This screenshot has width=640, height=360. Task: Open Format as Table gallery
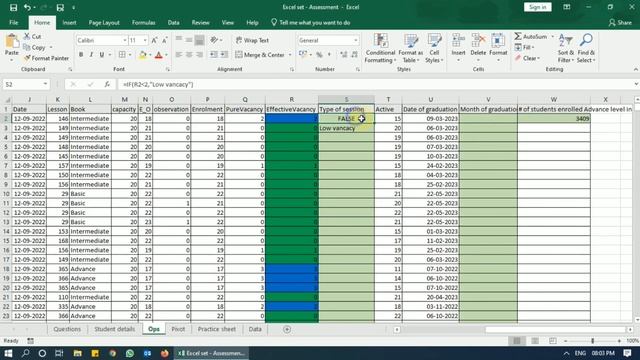point(411,48)
